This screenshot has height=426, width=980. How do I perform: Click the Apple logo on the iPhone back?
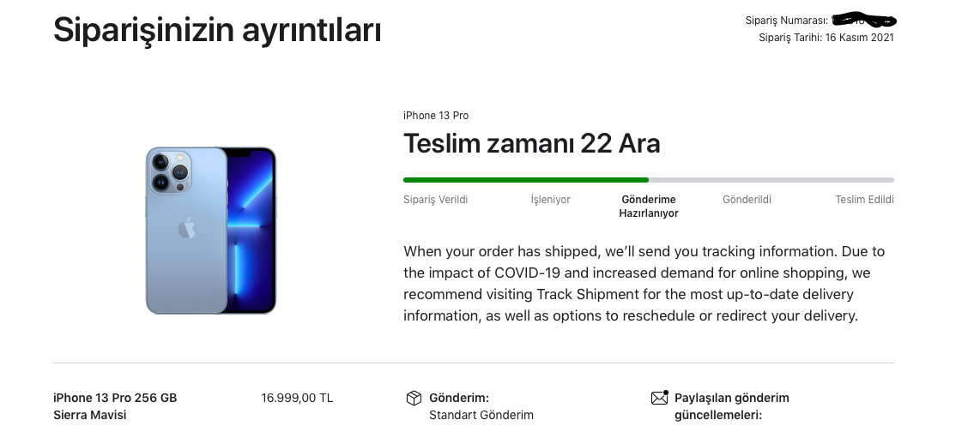pos(186,228)
